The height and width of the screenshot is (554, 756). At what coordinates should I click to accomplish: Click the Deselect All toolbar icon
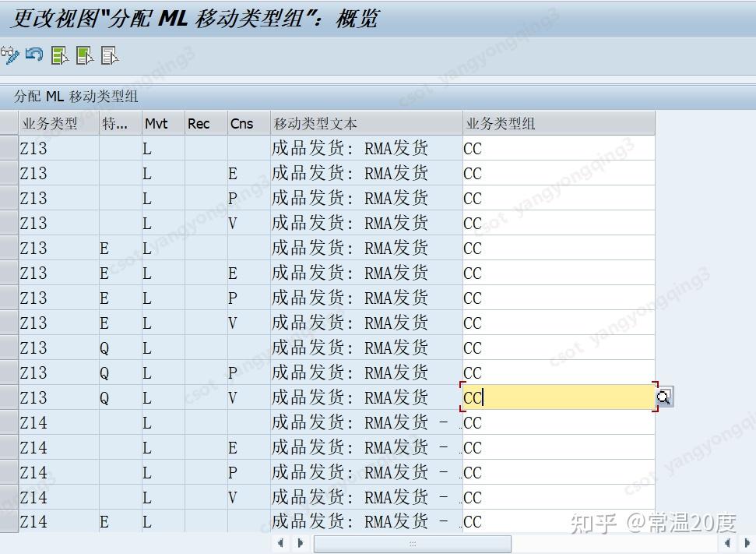coord(109,55)
